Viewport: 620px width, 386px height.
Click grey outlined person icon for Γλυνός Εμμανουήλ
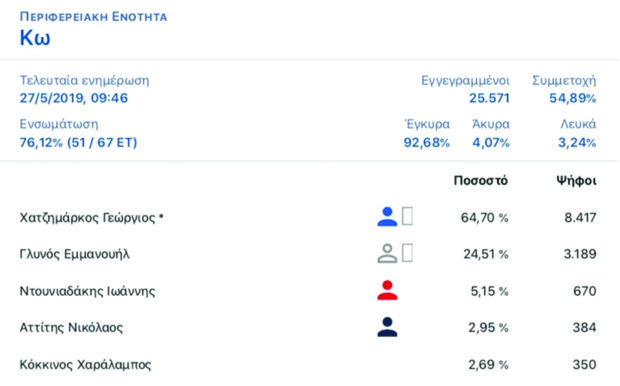pos(387,254)
